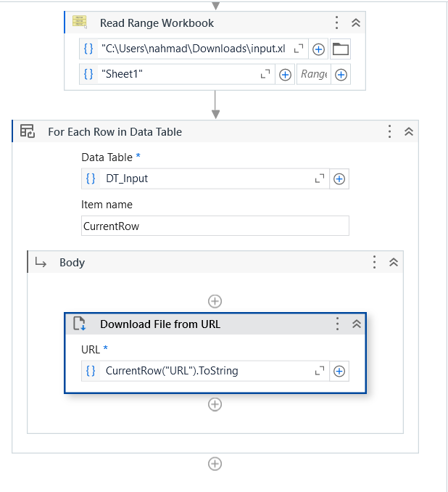The width and height of the screenshot is (448, 492).
Task: Click plus button next to URL expression
Action: [x=339, y=371]
